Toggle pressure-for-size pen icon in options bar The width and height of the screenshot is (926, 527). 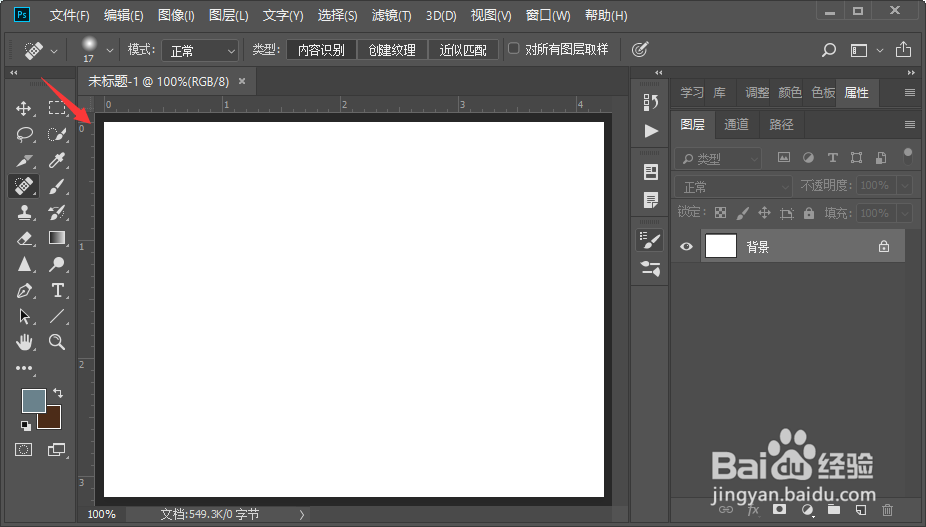point(640,50)
